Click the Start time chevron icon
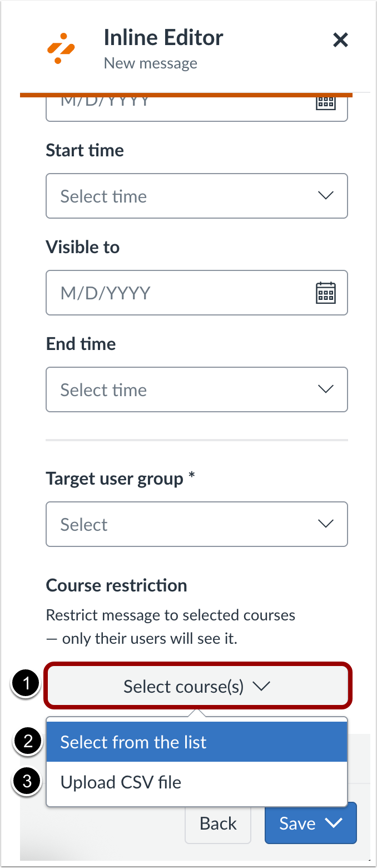The image size is (377, 868). (x=326, y=195)
